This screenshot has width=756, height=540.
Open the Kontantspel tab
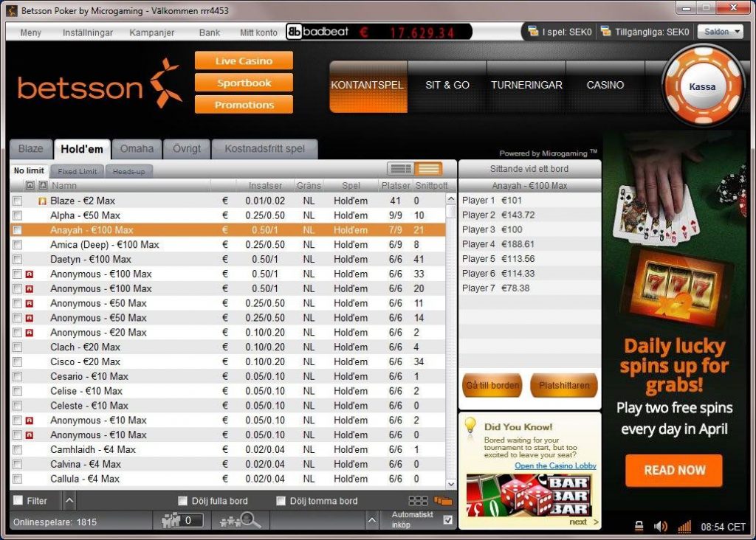click(x=368, y=86)
